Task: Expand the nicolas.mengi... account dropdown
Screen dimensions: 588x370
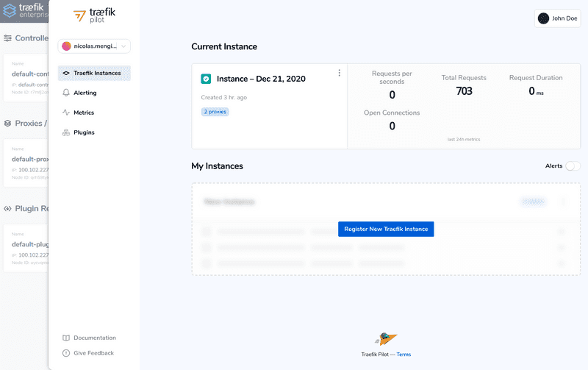Action: 94,46
